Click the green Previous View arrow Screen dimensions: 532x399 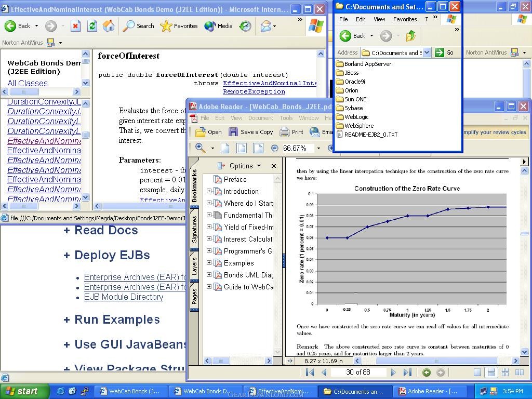point(427,373)
